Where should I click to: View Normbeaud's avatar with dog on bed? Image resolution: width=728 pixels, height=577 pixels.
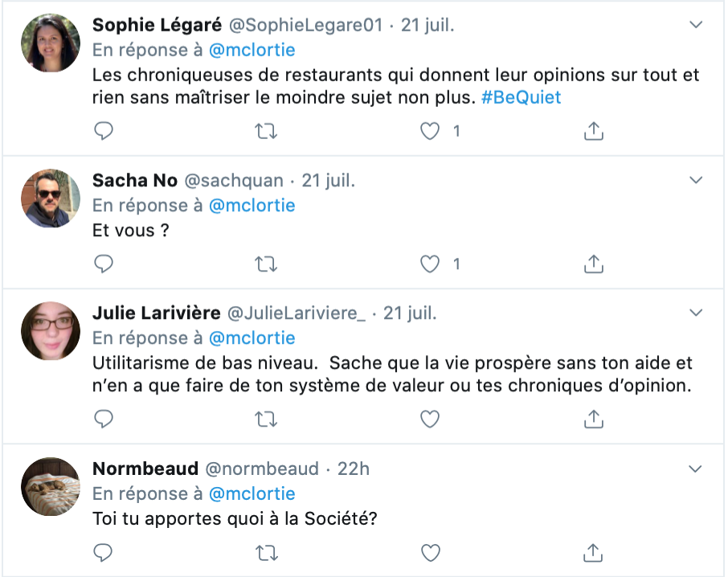(x=51, y=486)
